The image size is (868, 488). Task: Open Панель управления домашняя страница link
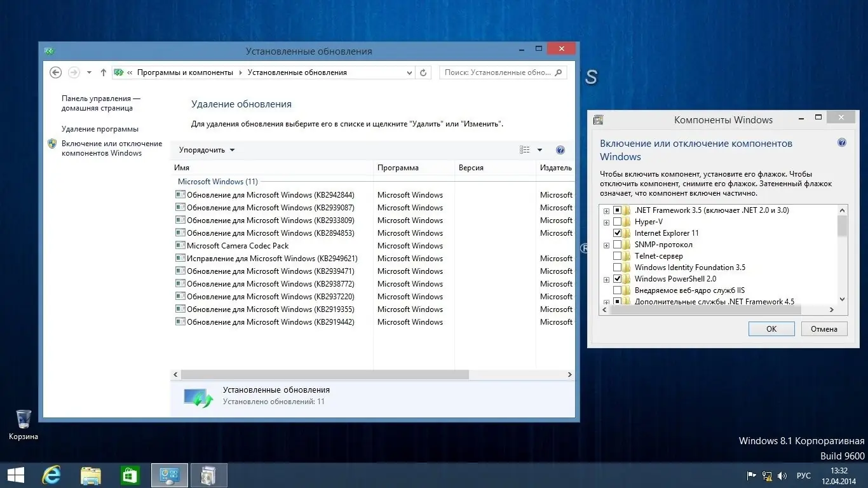[101, 104]
